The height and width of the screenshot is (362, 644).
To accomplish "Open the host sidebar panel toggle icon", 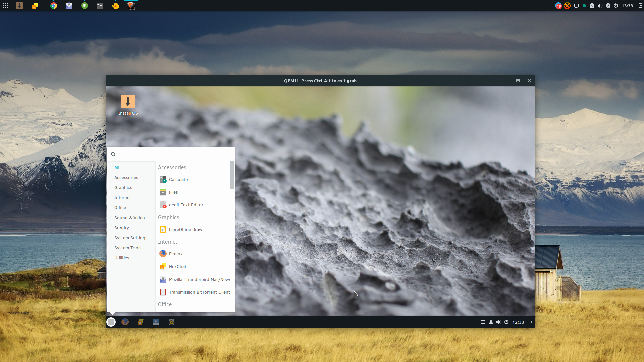I will (640, 6).
